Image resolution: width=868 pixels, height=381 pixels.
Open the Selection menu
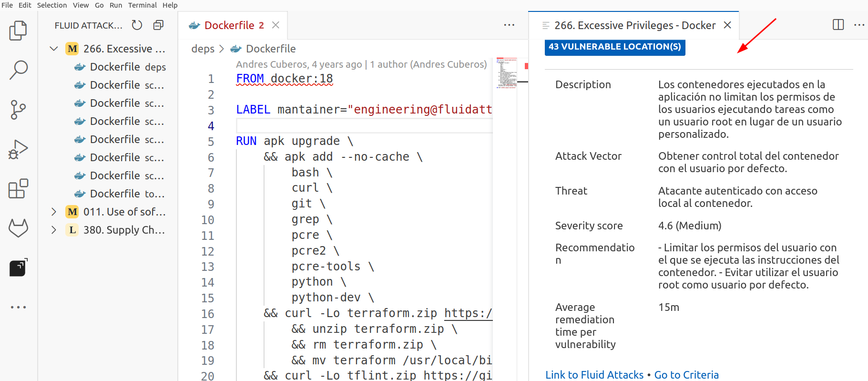[52, 5]
